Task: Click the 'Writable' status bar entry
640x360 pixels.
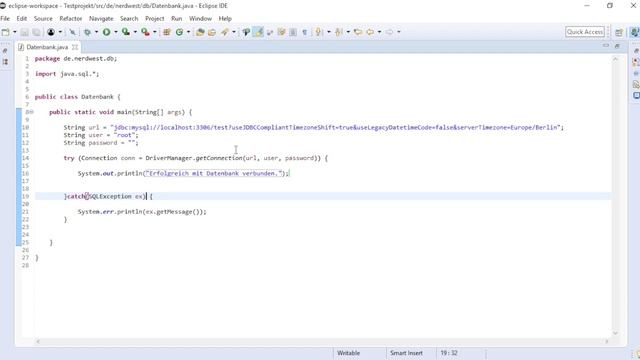Action: click(x=348, y=353)
